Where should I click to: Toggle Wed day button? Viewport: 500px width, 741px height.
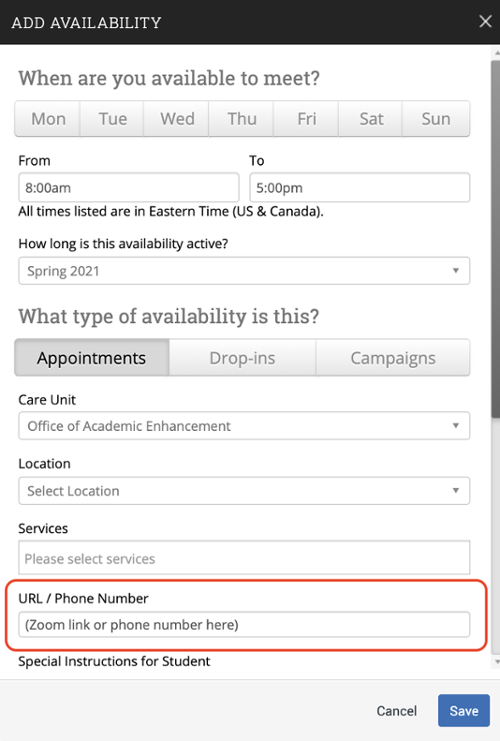[176, 119]
